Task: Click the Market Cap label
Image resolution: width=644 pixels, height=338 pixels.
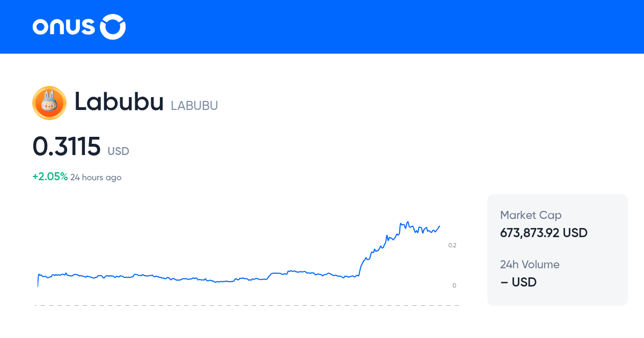Action: (531, 215)
